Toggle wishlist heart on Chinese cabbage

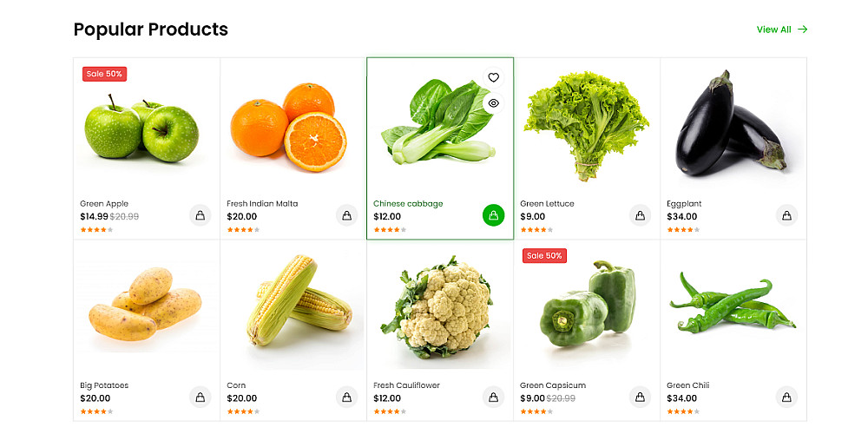tap(493, 77)
